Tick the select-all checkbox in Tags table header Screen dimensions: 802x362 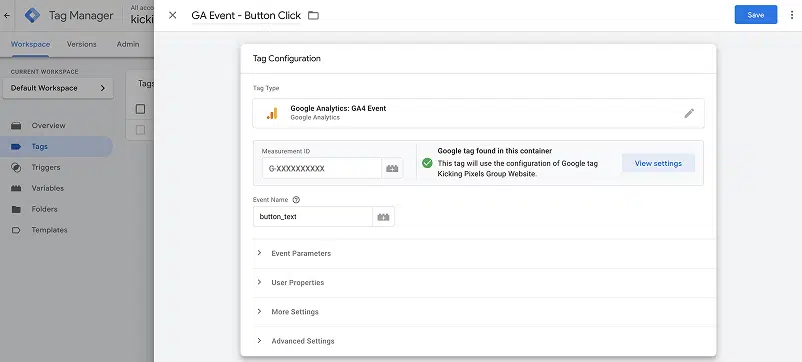pos(141,109)
